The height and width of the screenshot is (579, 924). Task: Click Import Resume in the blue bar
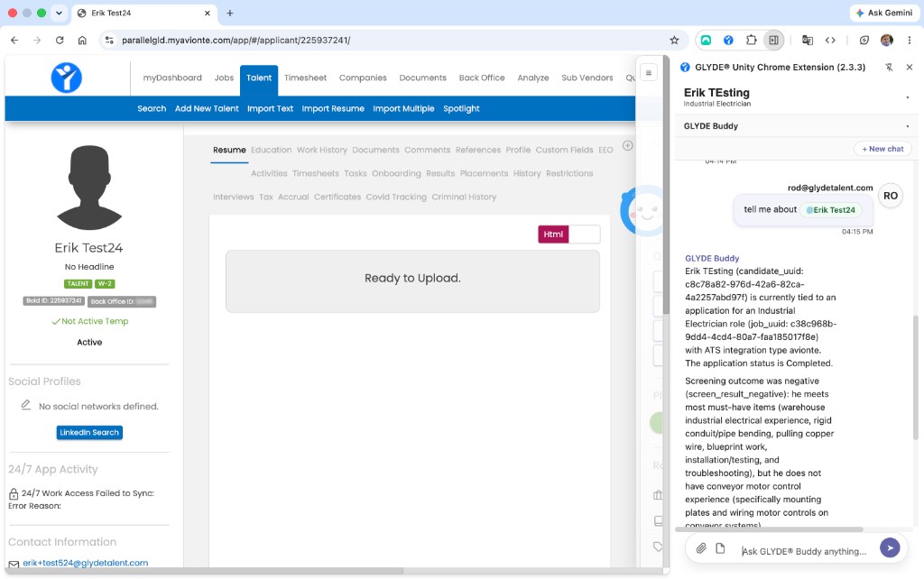pos(333,108)
